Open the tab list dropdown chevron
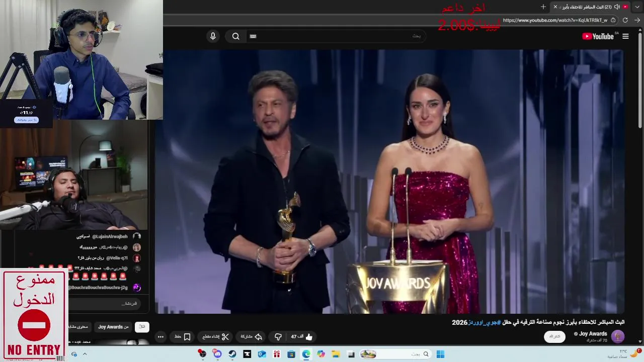 (x=637, y=7)
